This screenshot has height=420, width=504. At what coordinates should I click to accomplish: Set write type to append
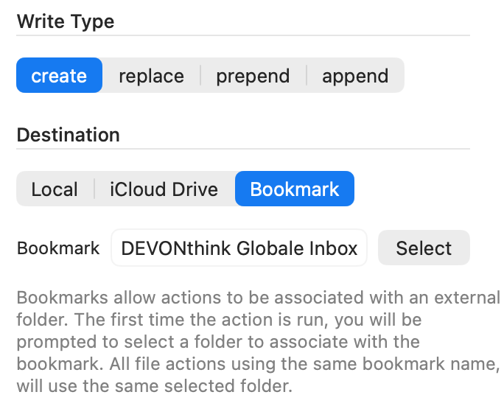pos(355,75)
